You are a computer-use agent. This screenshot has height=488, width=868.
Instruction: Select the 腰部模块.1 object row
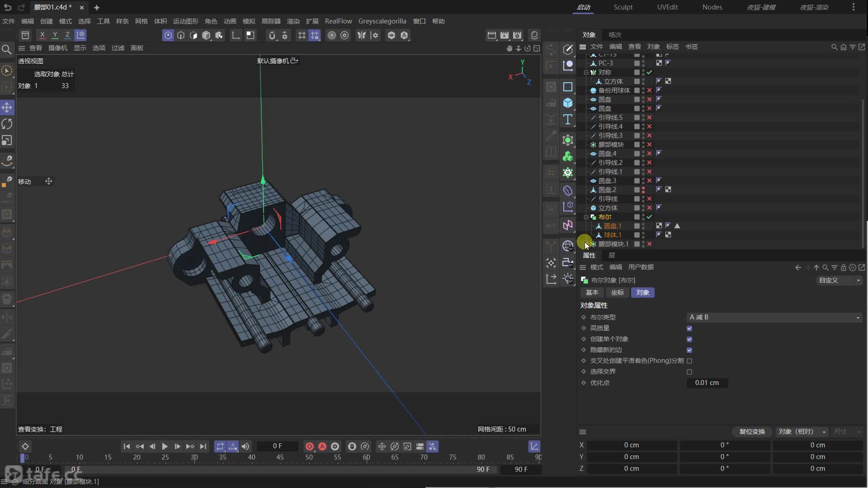coord(613,244)
